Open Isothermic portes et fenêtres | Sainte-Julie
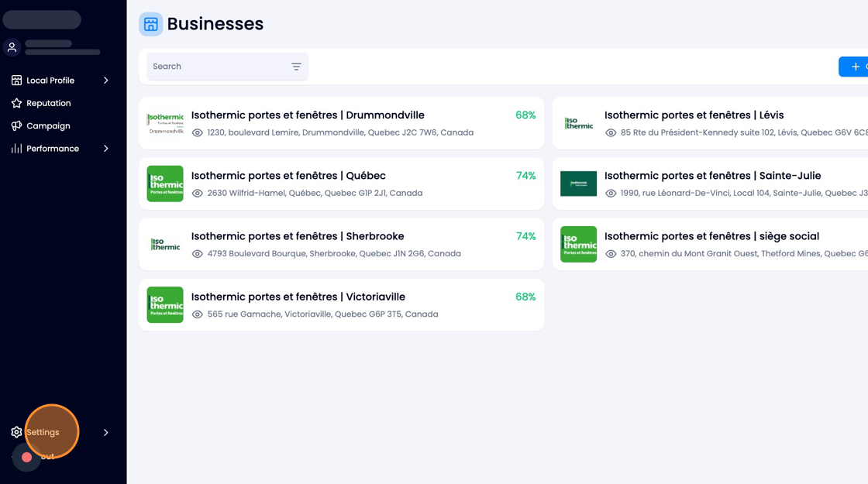 tap(713, 175)
